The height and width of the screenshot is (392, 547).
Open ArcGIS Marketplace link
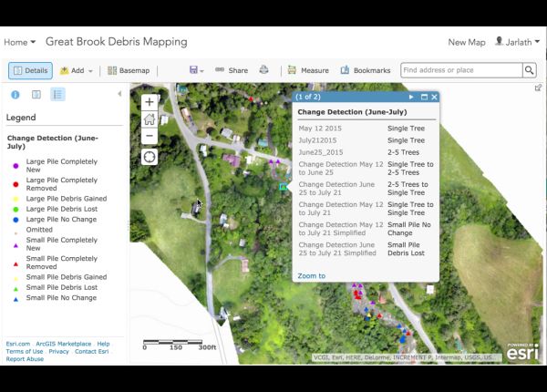64,344
